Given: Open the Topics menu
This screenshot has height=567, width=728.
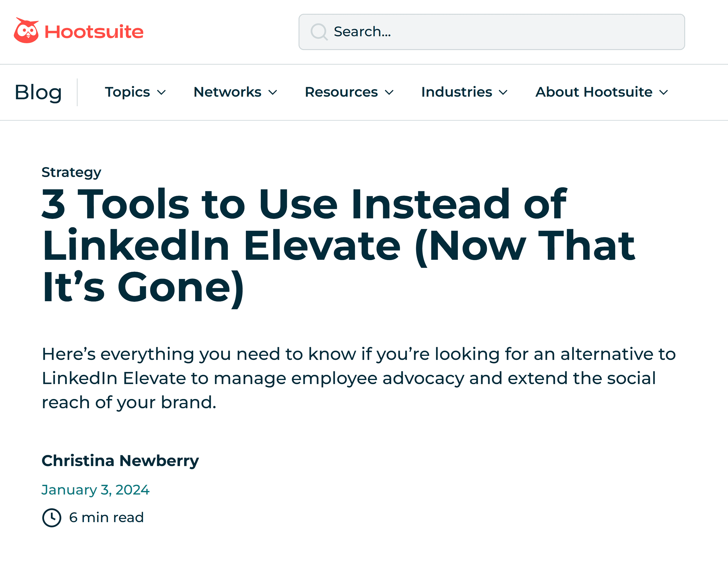Looking at the screenshot, I should [x=127, y=92].
